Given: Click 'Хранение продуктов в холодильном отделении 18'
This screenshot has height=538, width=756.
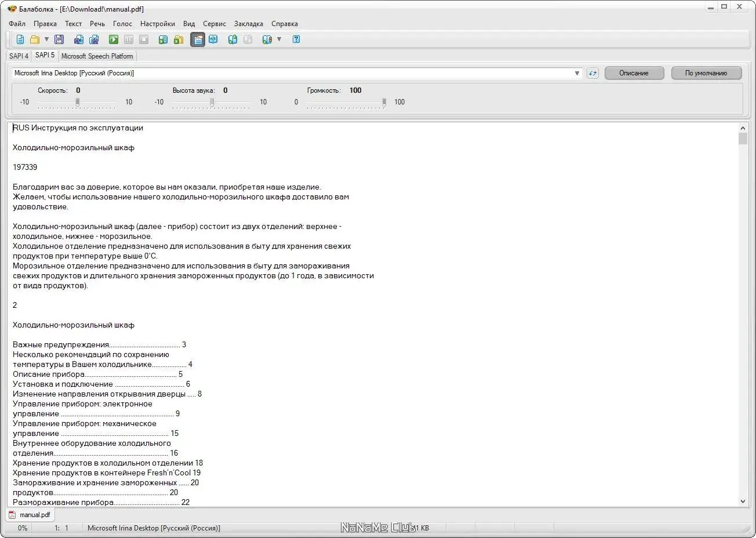Looking at the screenshot, I should coord(108,463).
